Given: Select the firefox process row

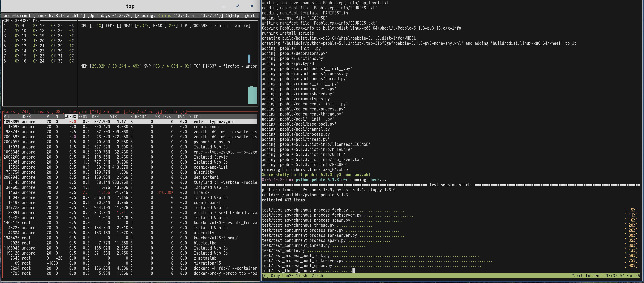Looking at the screenshot, I should 130,192.
